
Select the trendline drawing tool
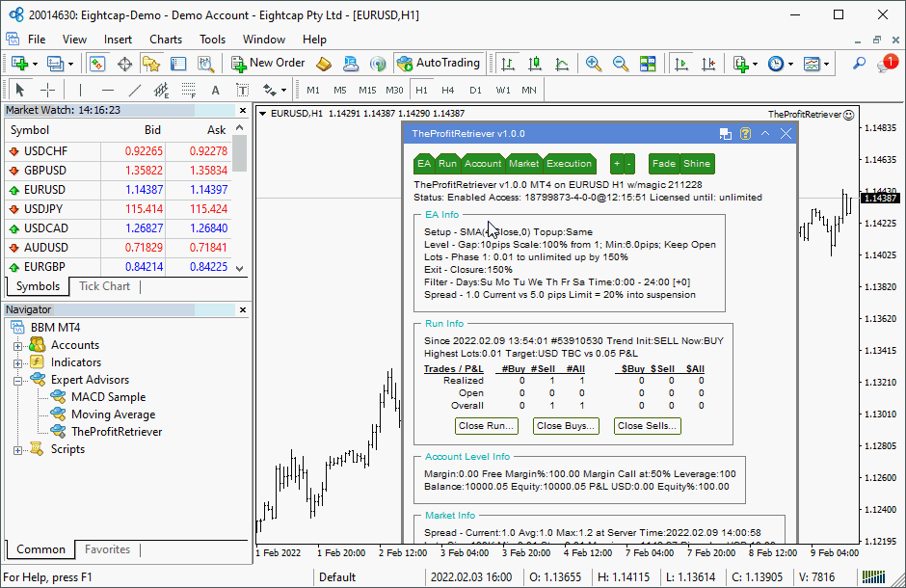[135, 91]
